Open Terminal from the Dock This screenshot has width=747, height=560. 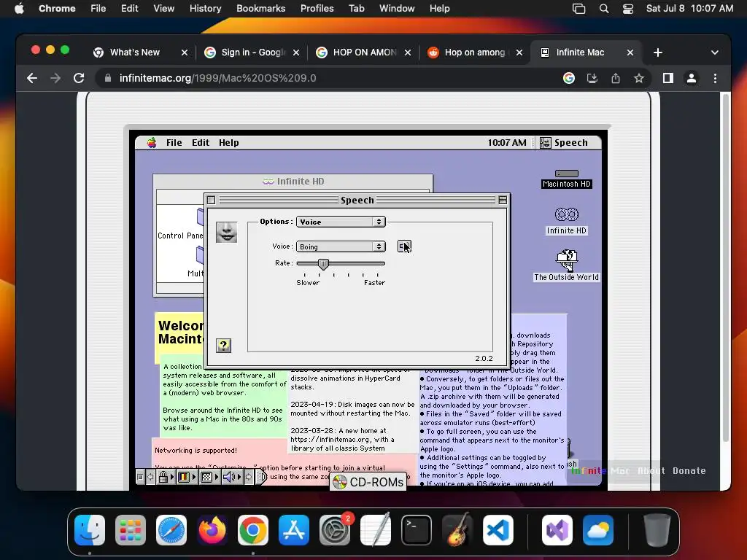point(417,530)
